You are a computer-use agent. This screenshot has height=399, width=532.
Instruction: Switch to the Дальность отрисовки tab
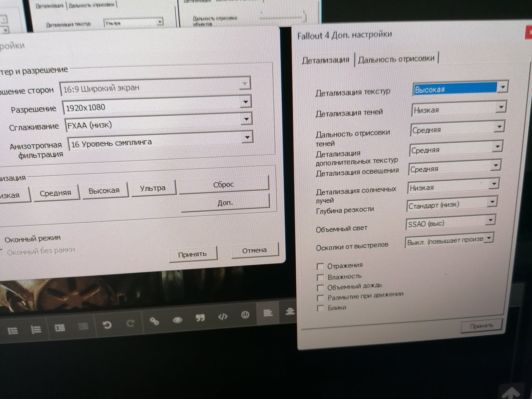tap(396, 59)
